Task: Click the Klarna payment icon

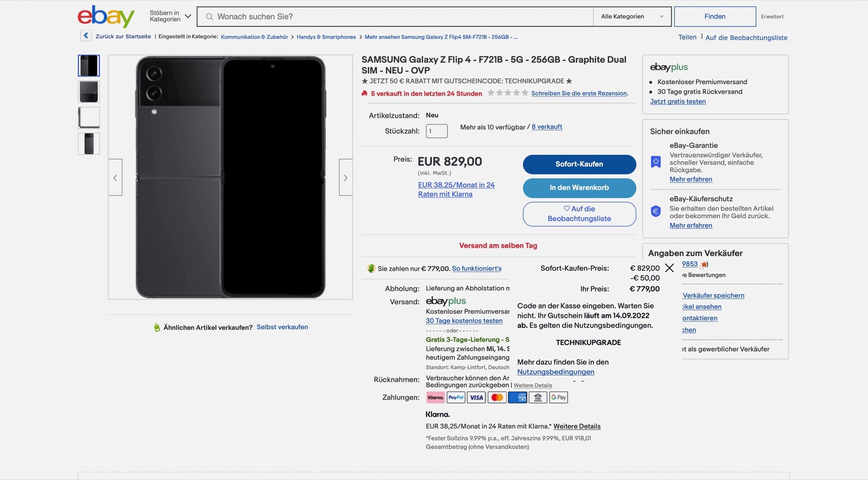Action: click(435, 397)
